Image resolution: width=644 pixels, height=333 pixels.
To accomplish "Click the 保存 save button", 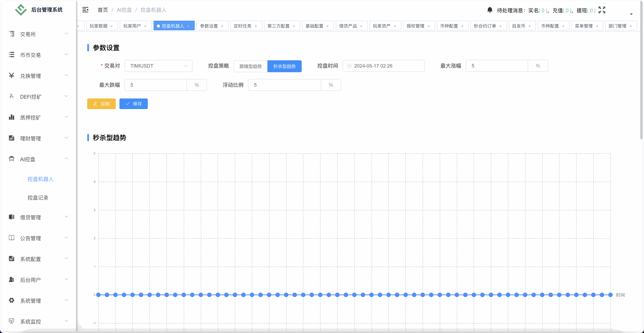I will pos(133,104).
